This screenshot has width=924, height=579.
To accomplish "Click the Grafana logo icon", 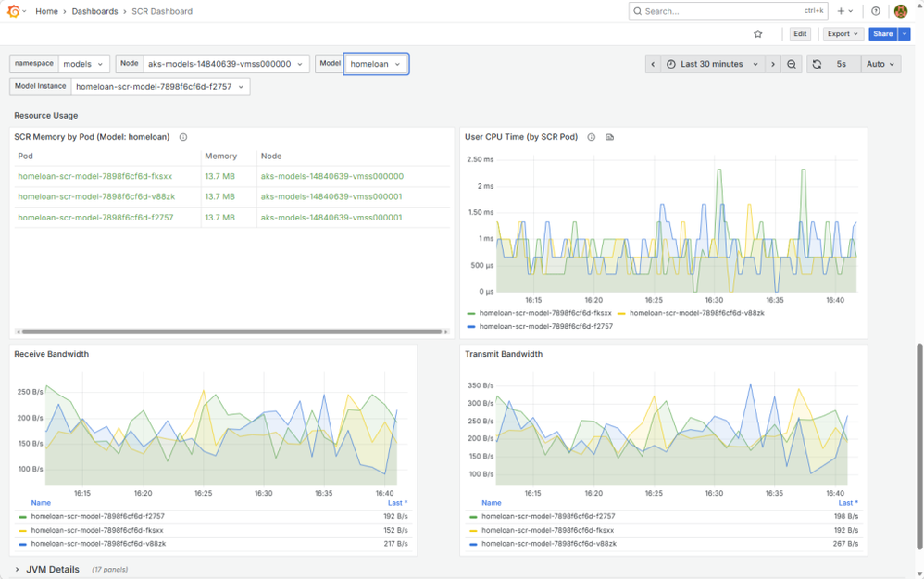I will 13,11.
